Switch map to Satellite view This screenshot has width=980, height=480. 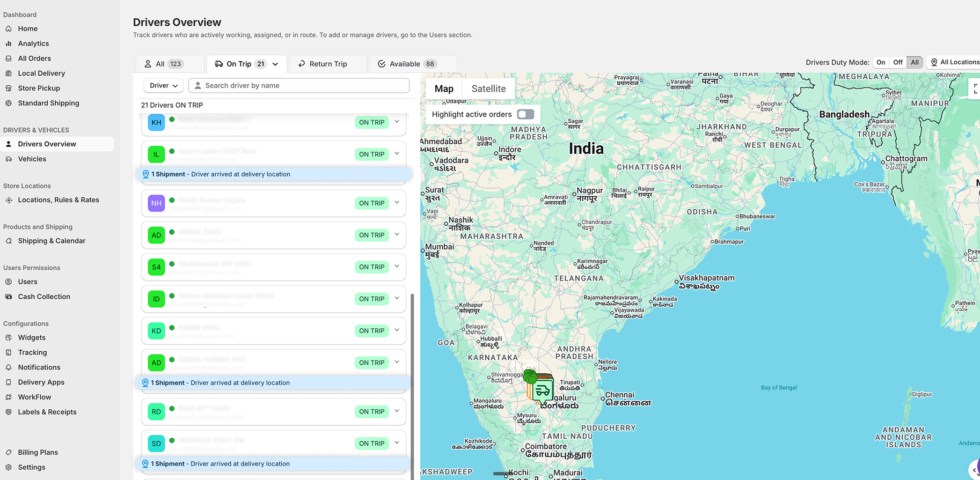coord(488,88)
